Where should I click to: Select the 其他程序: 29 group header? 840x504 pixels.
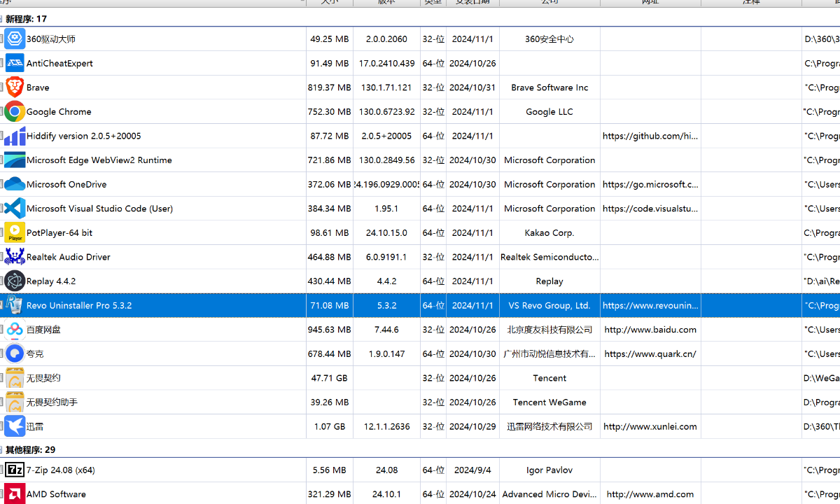point(31,449)
